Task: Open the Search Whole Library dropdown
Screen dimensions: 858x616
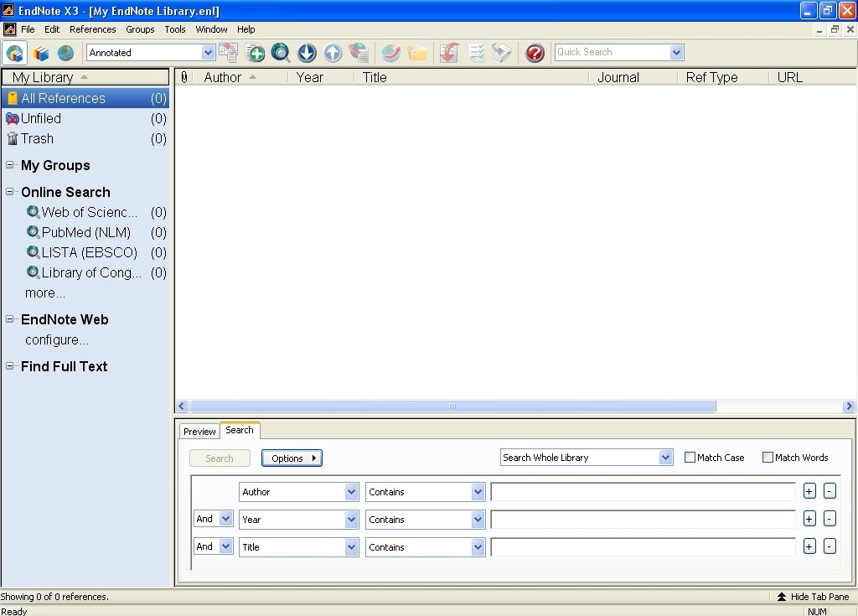Action: tap(664, 458)
